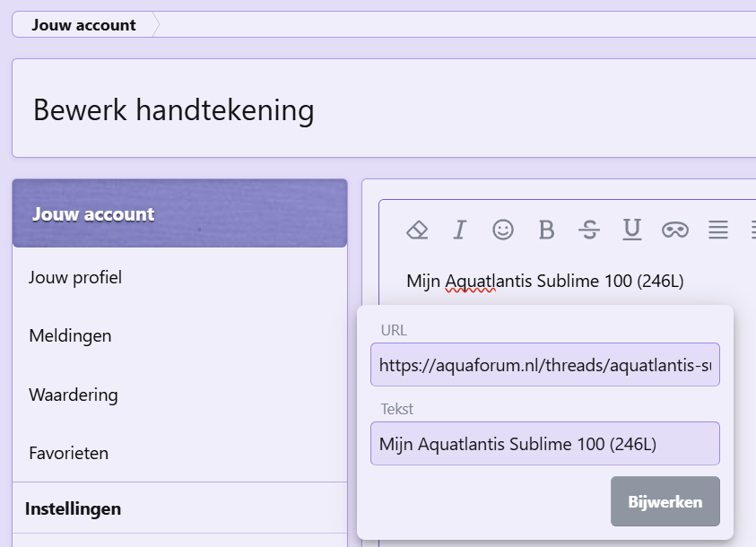The height and width of the screenshot is (547, 756).
Task: Focus the Tekst input field
Action: 545,443
